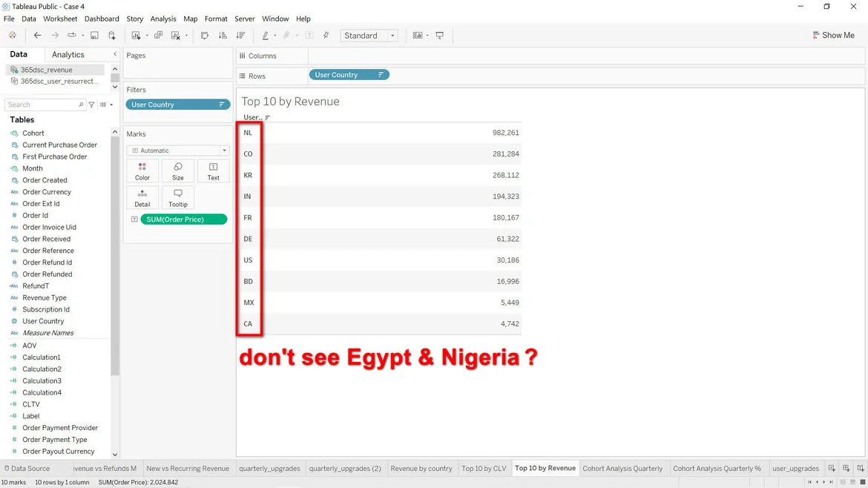Click the Save icon in toolbar

(94, 36)
